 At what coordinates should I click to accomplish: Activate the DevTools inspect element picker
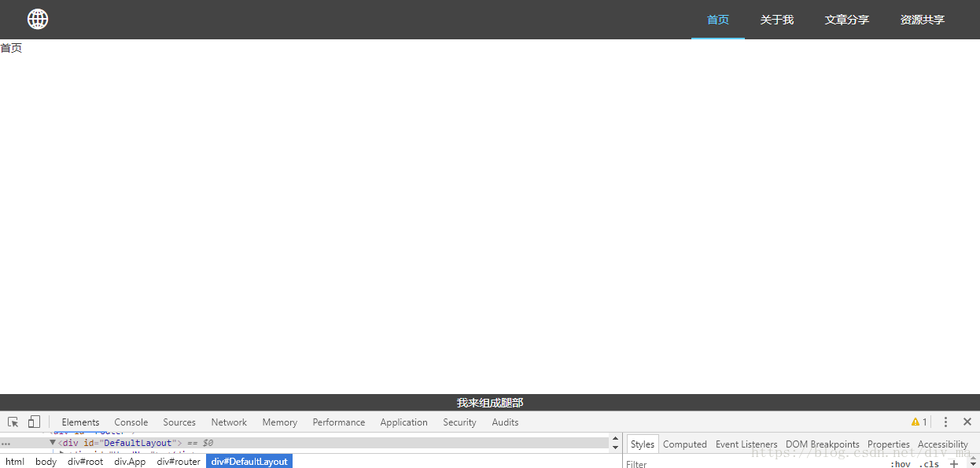pos(13,422)
